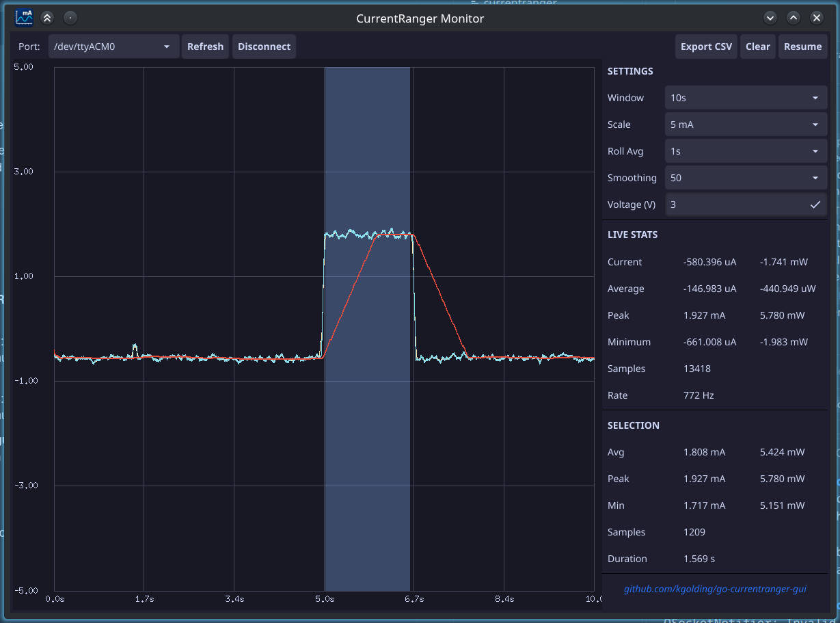The image size is (840, 623).
Task: Clear the captured data
Action: tap(758, 47)
